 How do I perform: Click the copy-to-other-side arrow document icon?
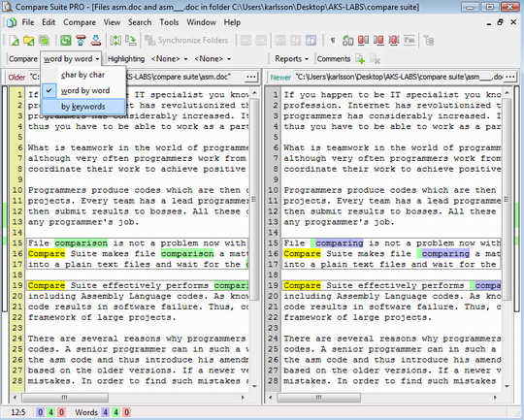(131, 41)
